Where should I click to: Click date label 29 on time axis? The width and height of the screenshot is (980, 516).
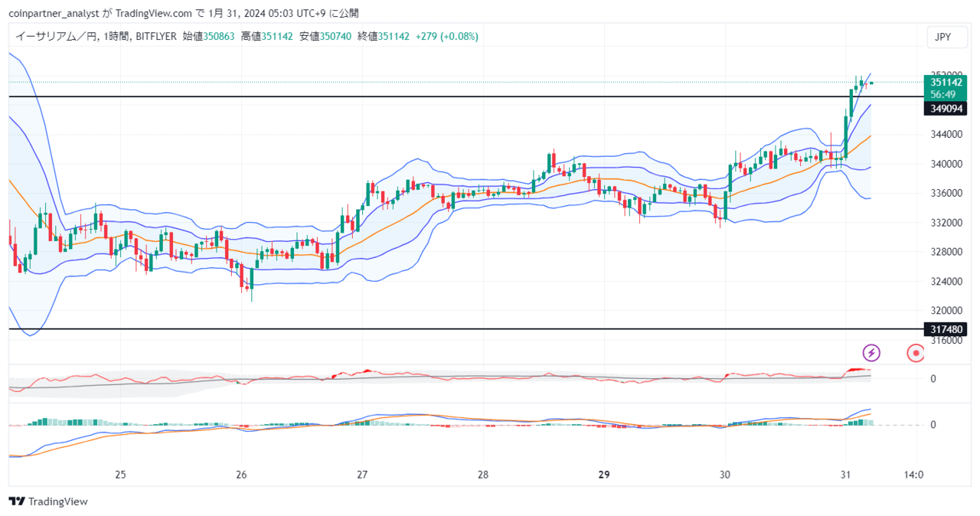[x=604, y=474]
